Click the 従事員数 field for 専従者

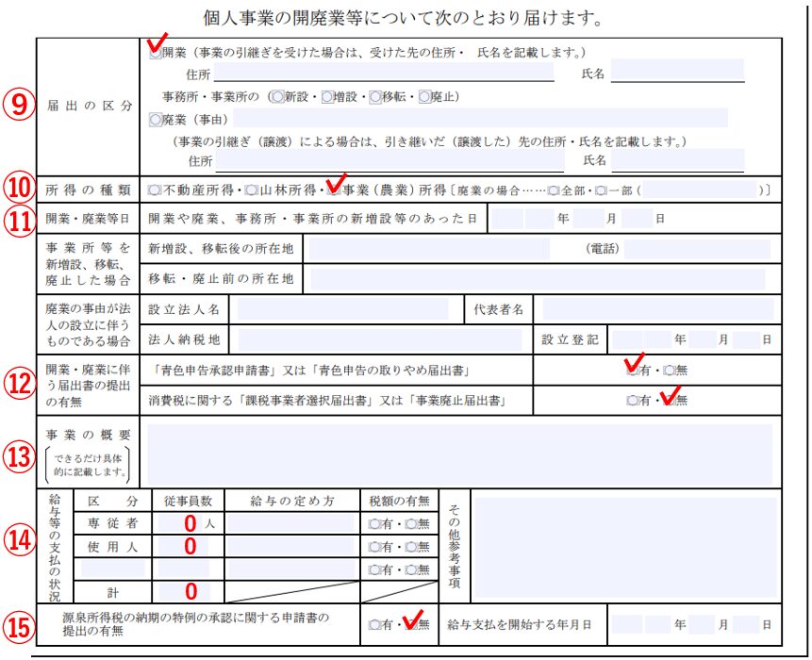point(181,524)
